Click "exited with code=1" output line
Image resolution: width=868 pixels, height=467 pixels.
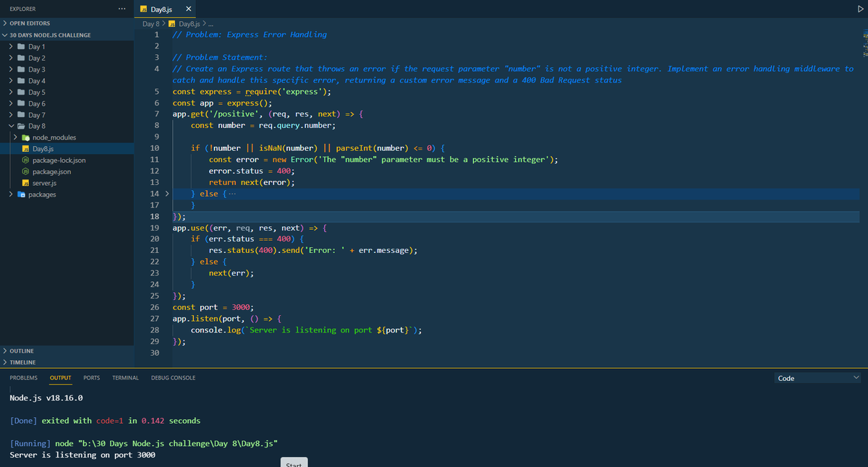(105, 421)
